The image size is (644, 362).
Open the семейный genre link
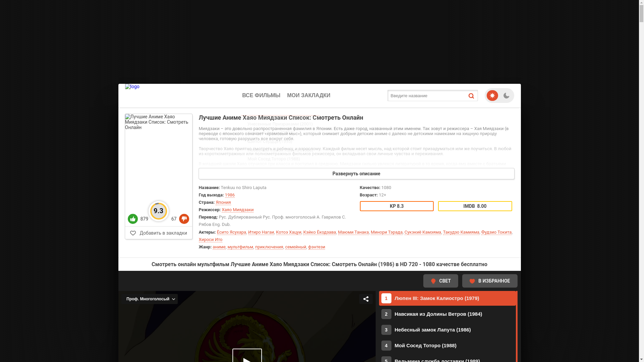(296, 247)
